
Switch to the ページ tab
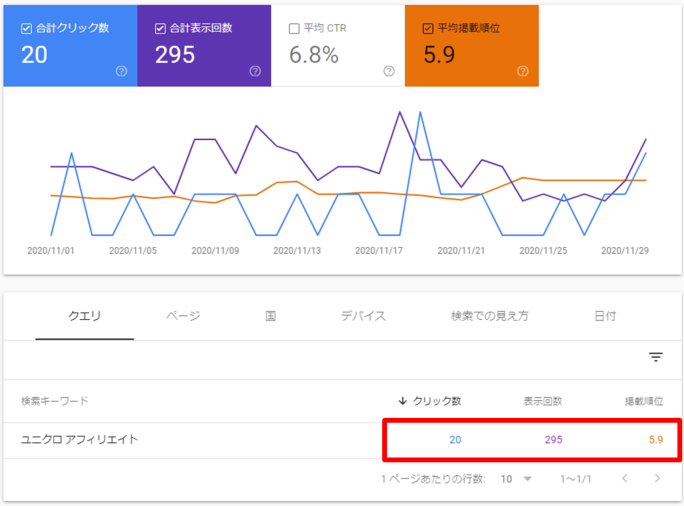[183, 316]
